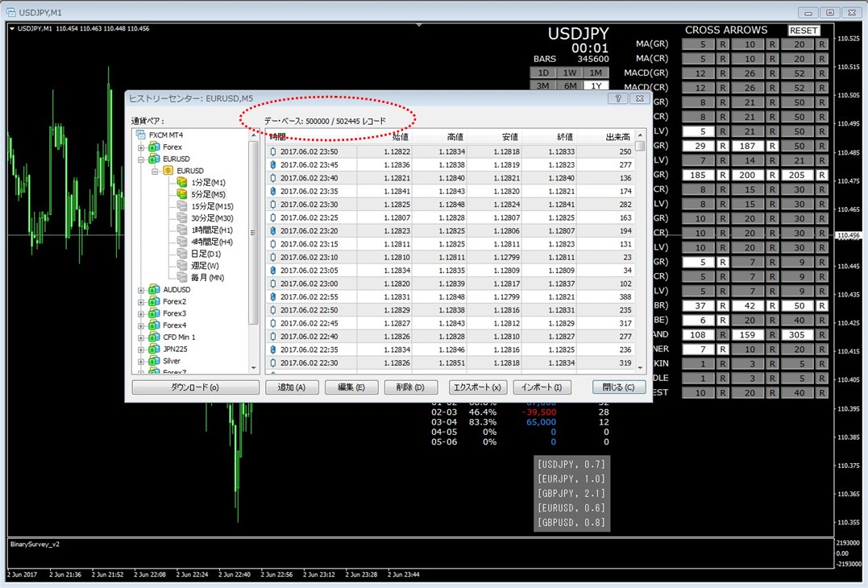
Task: Click the インポート (I) import button
Action: (542, 387)
